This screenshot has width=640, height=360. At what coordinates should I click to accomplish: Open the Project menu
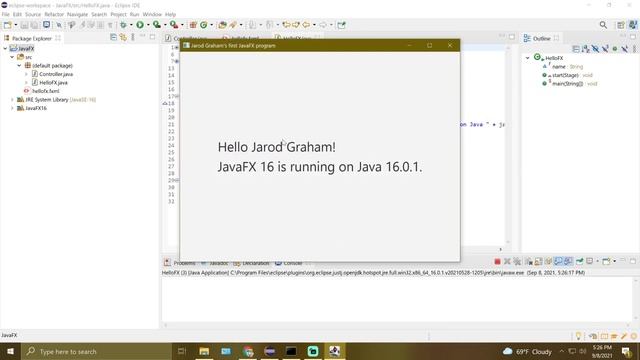click(118, 14)
